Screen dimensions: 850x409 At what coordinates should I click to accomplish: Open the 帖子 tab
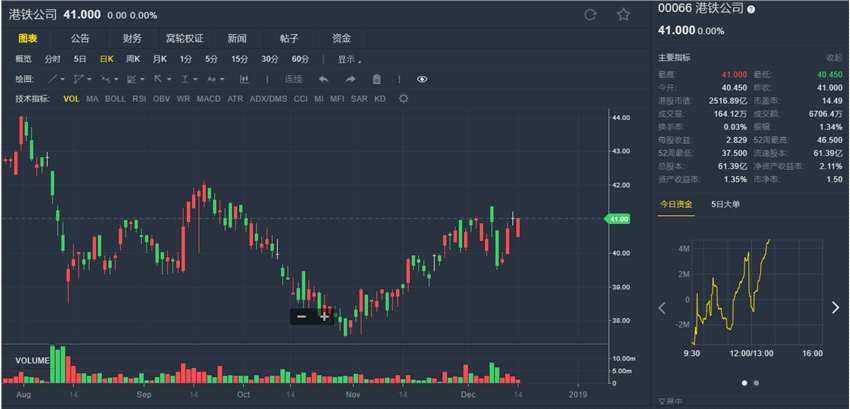tap(289, 39)
